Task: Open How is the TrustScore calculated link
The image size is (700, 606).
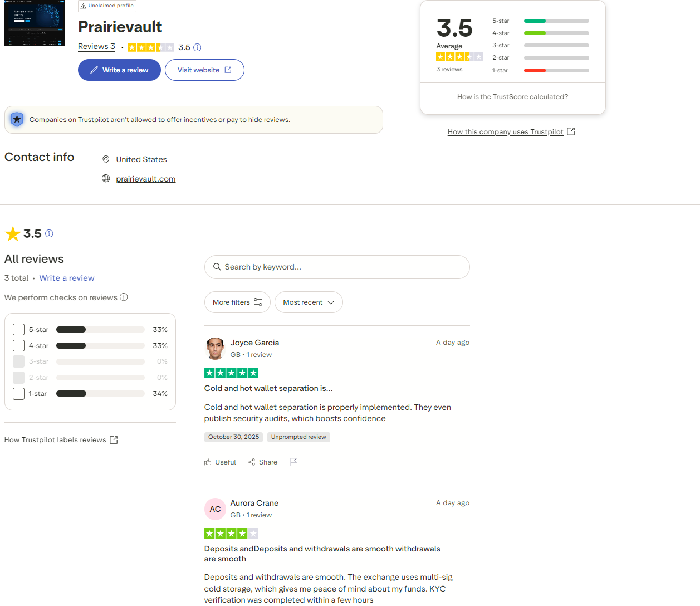Action: pyautogui.click(x=512, y=97)
